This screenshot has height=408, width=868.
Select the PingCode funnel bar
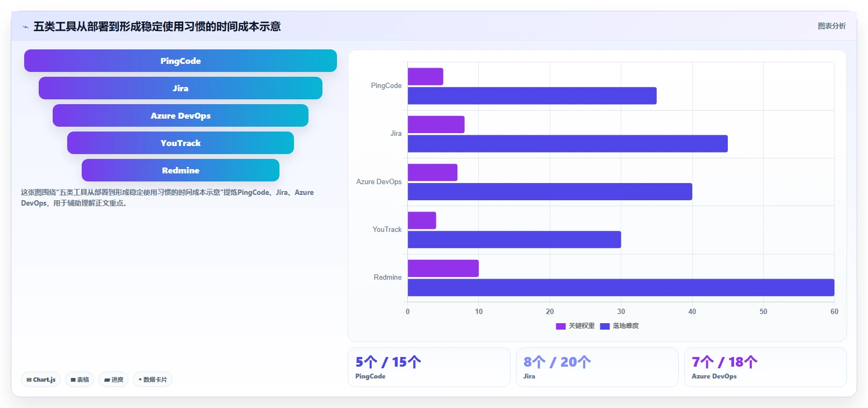[181, 61]
